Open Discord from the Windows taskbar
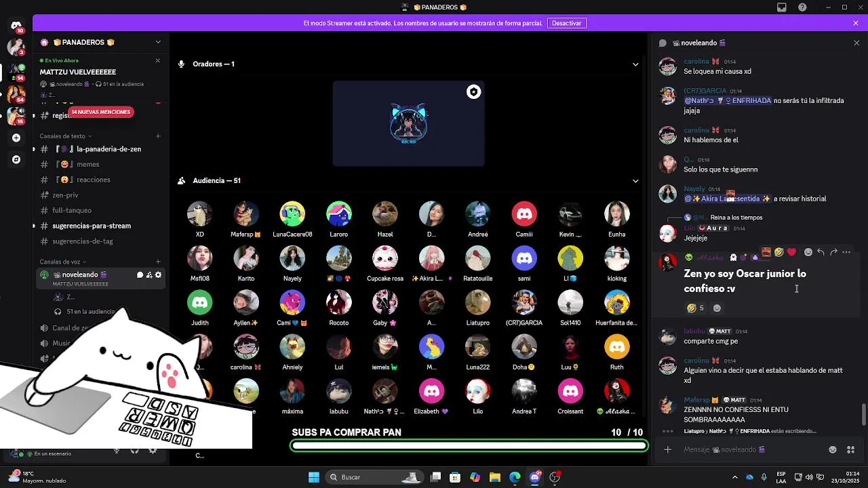 [x=535, y=477]
